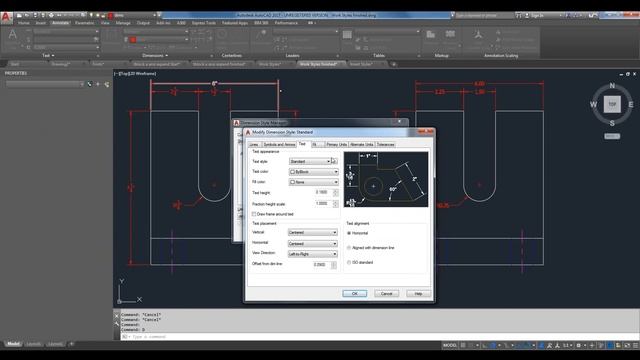This screenshot has width=640, height=360.
Task: Click the Layout1 tab
Action: (x=33, y=344)
